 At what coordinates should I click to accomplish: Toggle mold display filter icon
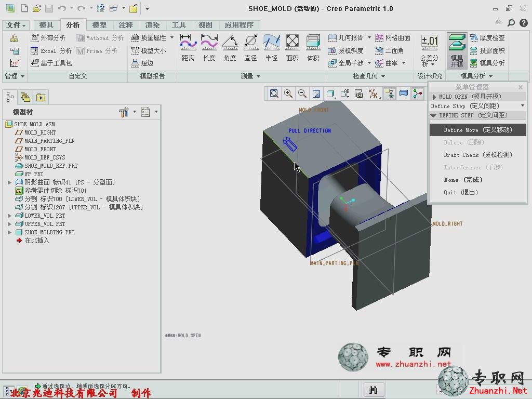pos(403,94)
